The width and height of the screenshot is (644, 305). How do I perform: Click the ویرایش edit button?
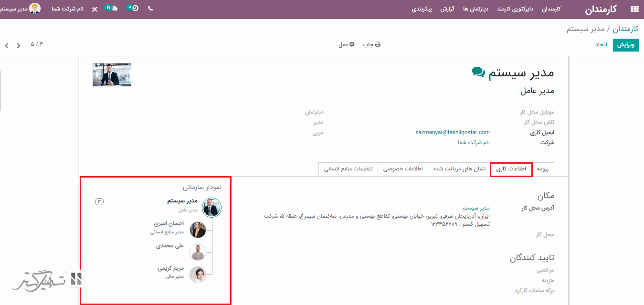[x=625, y=45]
